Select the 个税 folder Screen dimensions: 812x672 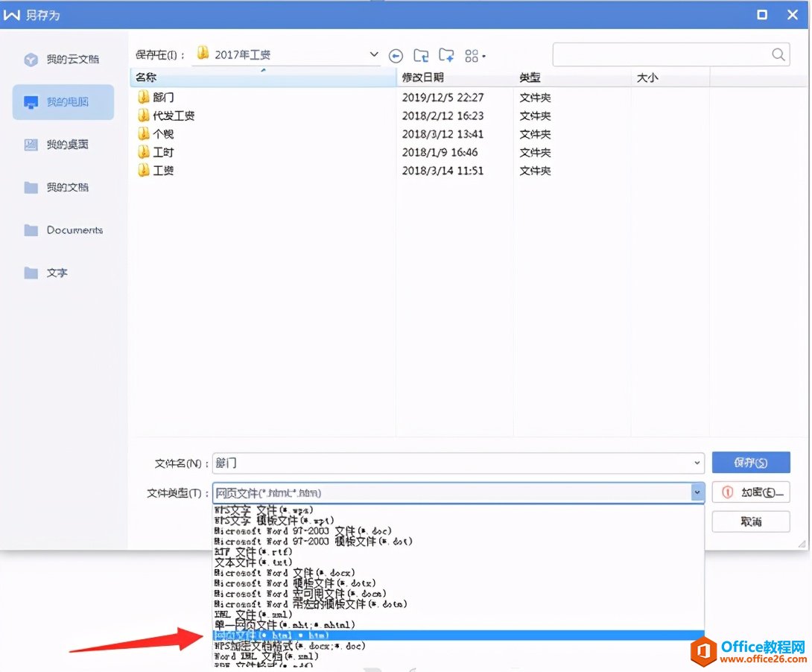(x=156, y=134)
